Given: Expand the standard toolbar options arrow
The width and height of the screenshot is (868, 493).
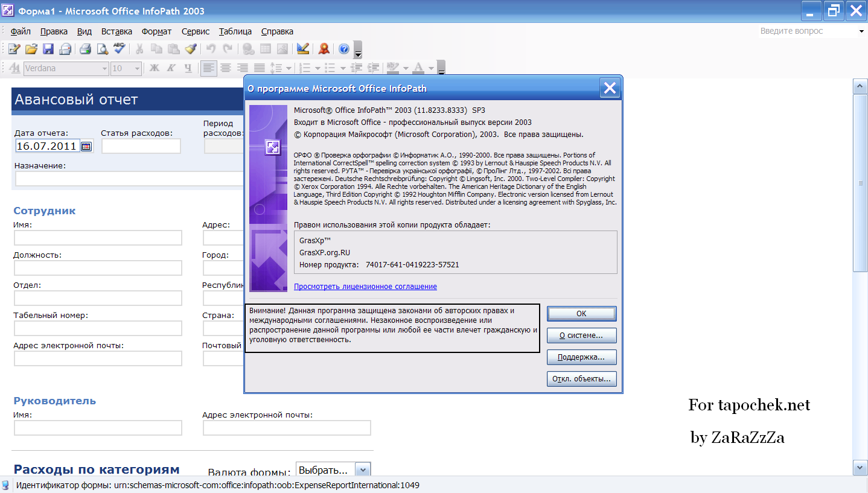Looking at the screenshot, I should [358, 50].
